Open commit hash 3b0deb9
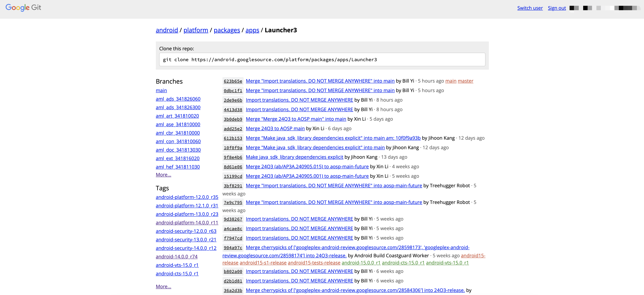Viewport: 644px width, 295px height. 233,119
